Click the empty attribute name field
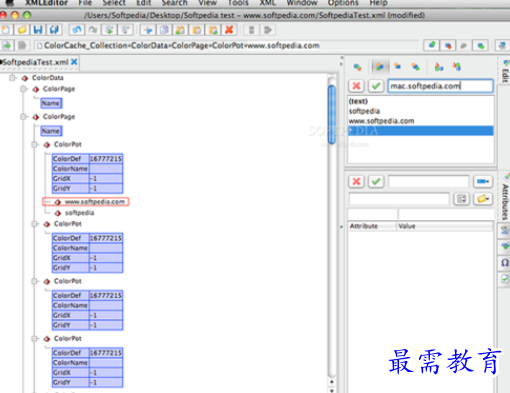 coord(428,182)
